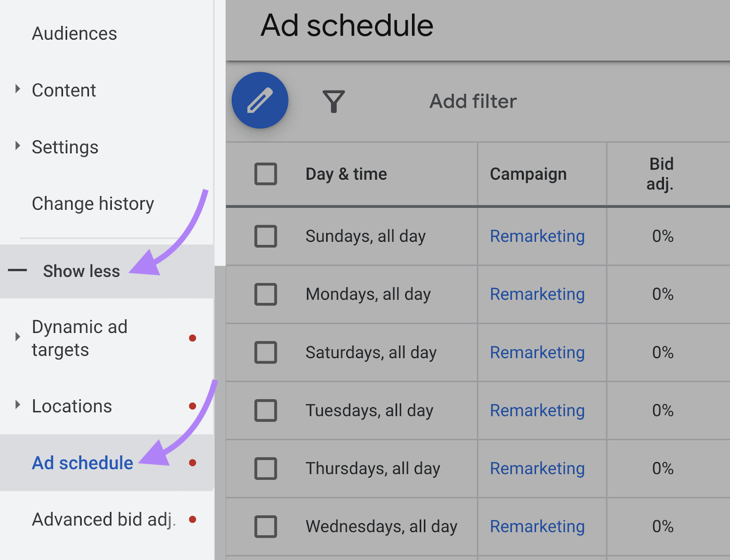Screen dimensions: 730x560
Task: Check the Sundays, all day row checkbox
Action: [266, 236]
